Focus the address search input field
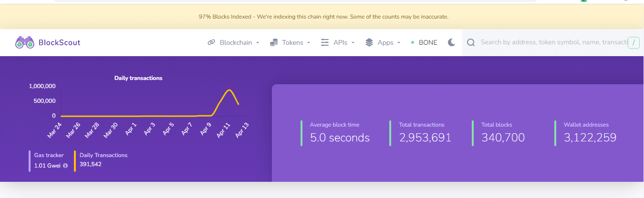 point(553,42)
